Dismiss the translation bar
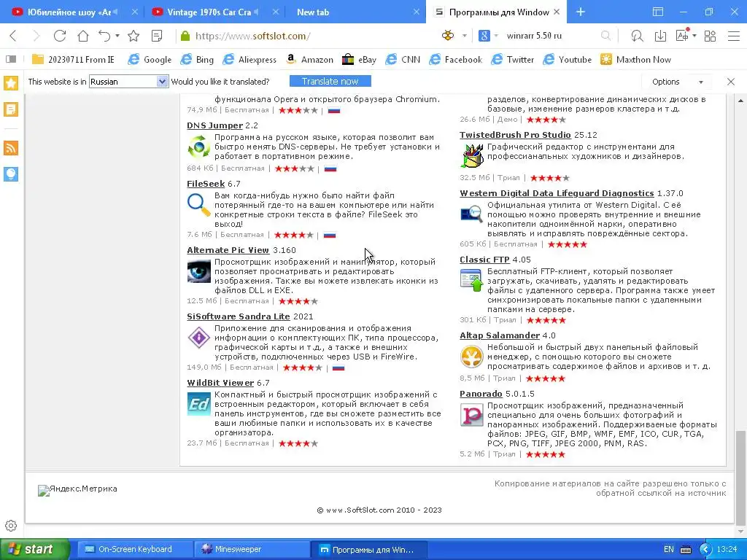 point(731,82)
